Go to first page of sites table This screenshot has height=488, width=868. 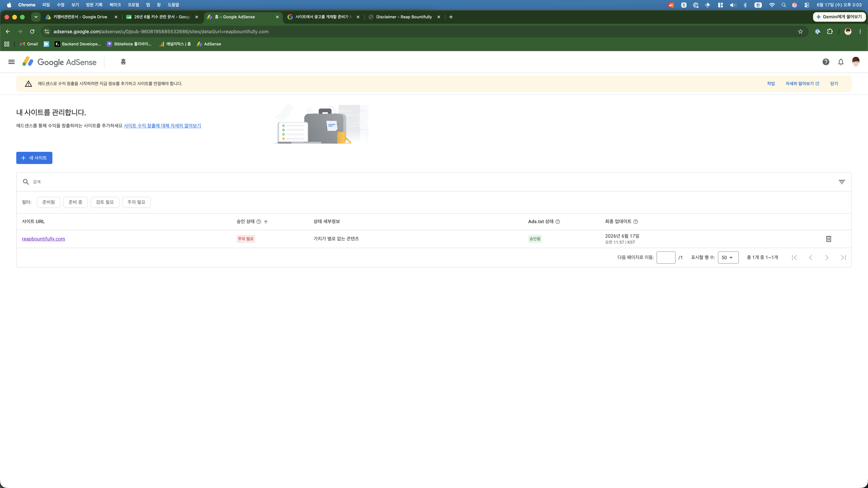click(x=794, y=258)
